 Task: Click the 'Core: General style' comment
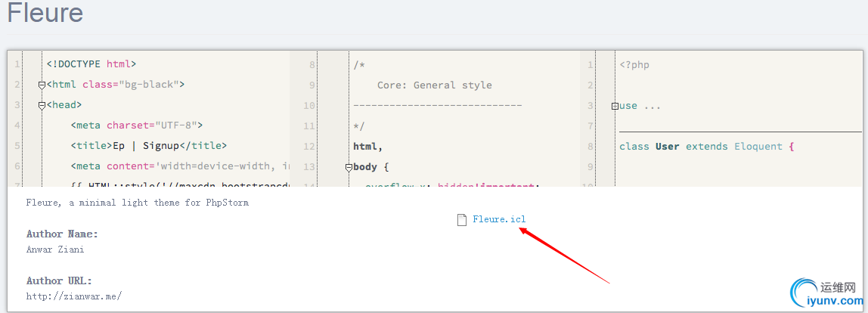pyautogui.click(x=435, y=85)
